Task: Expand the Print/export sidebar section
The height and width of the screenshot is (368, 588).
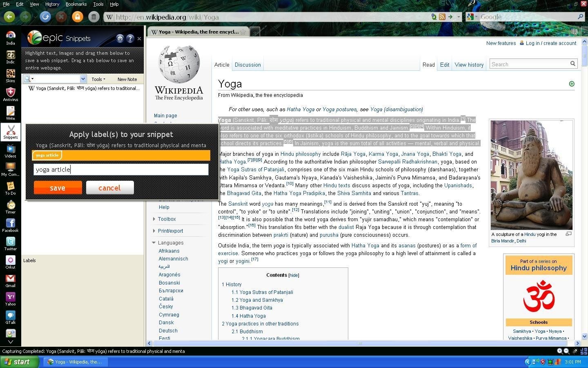Action: coord(170,231)
